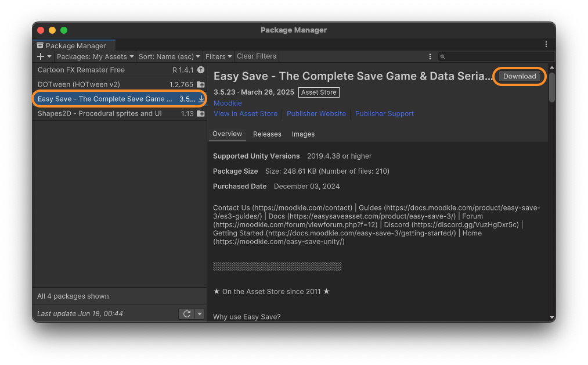Image resolution: width=588 pixels, height=365 pixels.
Task: Click On the Asset Store since 2011 text
Action: pyautogui.click(x=272, y=292)
